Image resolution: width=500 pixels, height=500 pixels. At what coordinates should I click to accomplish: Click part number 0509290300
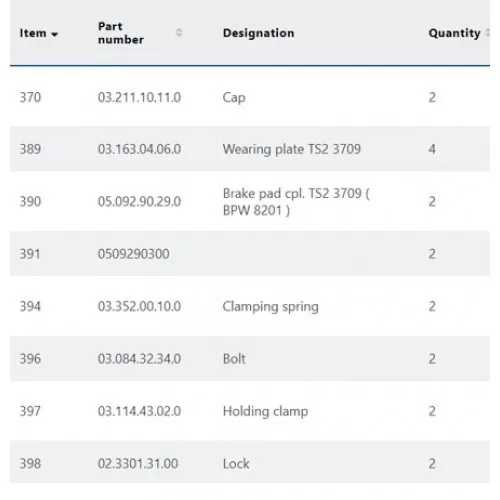134,254
